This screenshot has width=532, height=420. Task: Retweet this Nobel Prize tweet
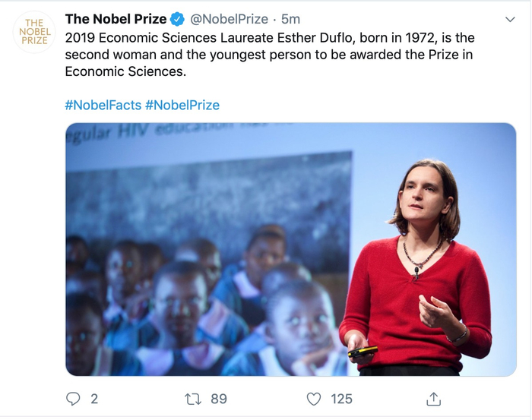(x=193, y=399)
